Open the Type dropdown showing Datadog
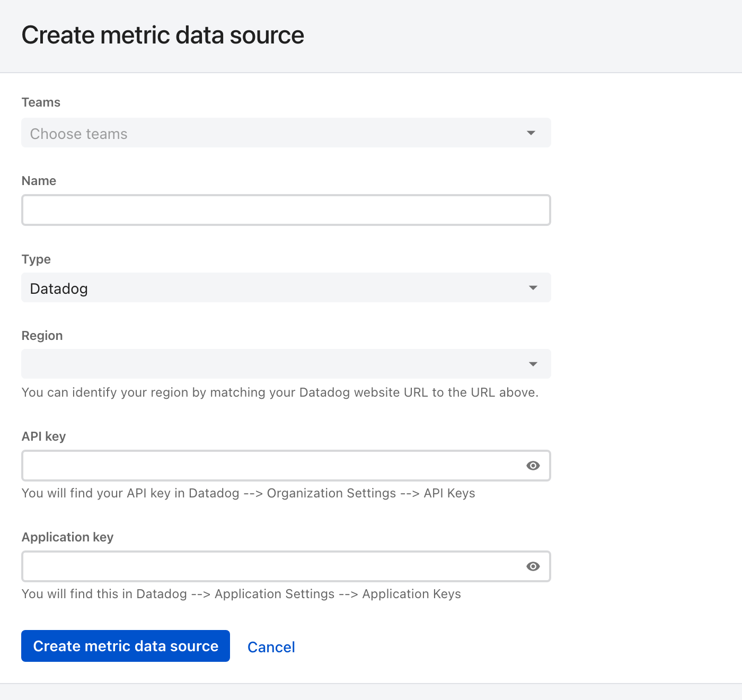The image size is (742, 700). (286, 287)
